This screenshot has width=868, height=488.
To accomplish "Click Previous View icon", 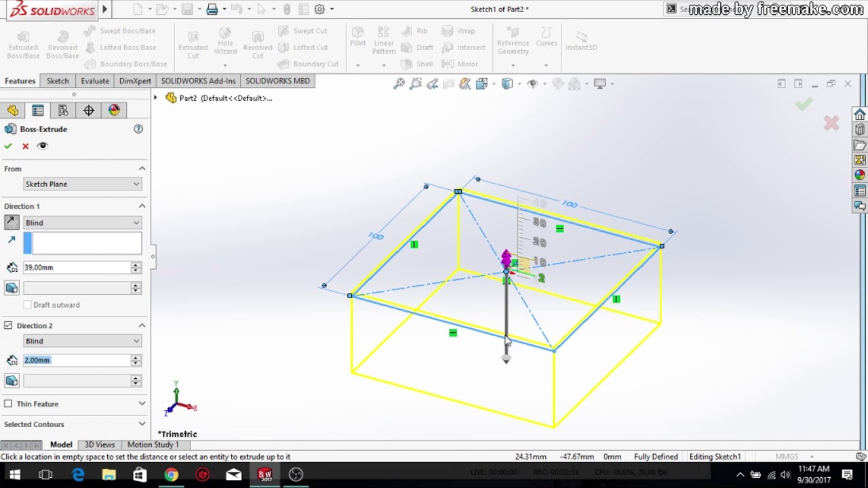I will [432, 84].
